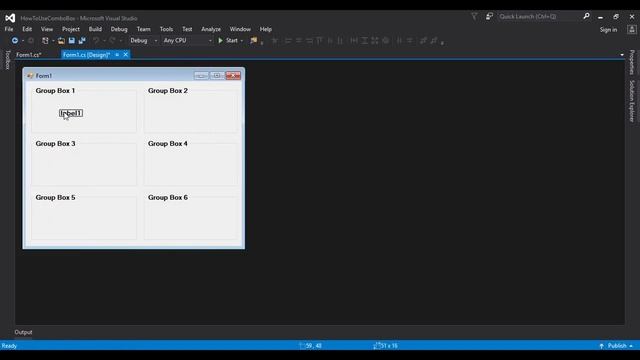Open the Output panel tab
The width and height of the screenshot is (640, 360).
click(x=23, y=332)
